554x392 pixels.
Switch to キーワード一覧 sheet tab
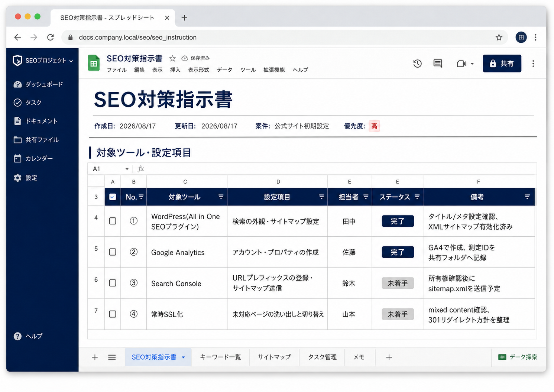pos(220,357)
